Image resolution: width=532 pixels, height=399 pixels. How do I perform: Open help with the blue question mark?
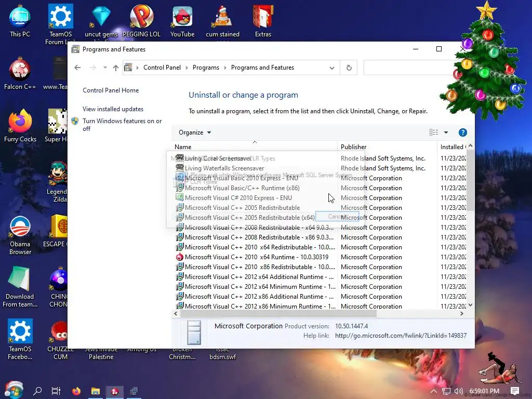462,132
